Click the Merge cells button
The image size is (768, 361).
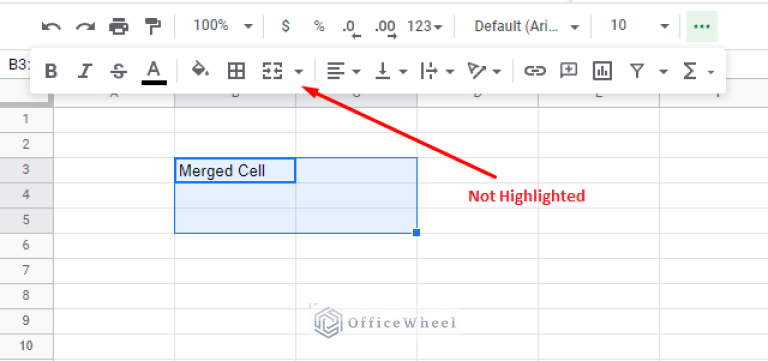click(272, 72)
